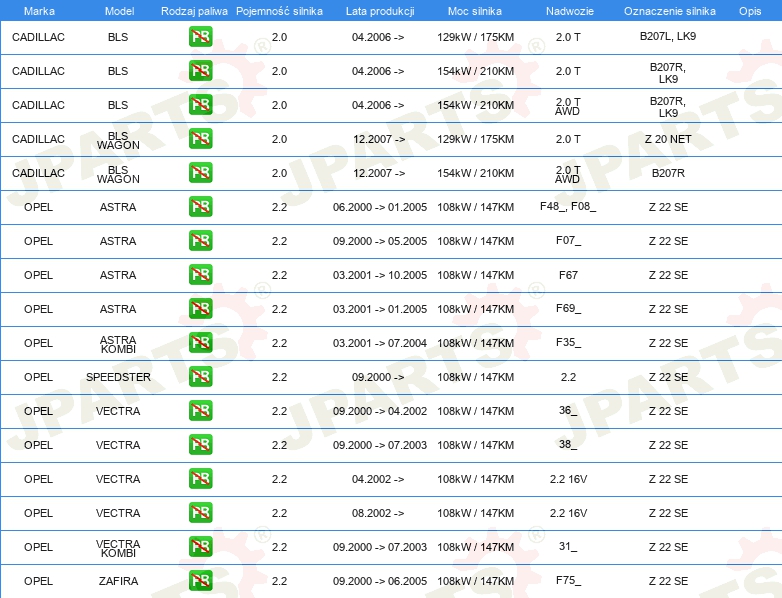Click the 06.2000 -> 01.2005 production years cell
Screen dimensions: 782x598
(x=380, y=207)
